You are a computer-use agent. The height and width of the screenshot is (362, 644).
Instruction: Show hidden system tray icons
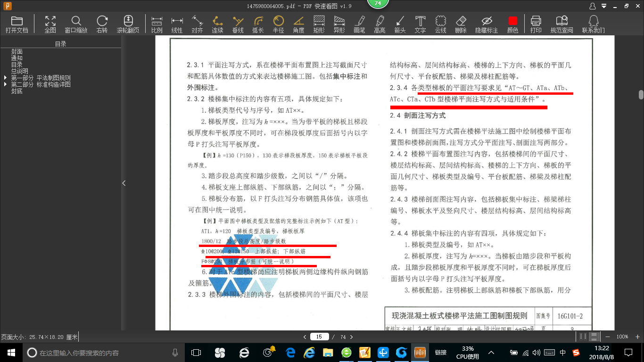click(491, 352)
